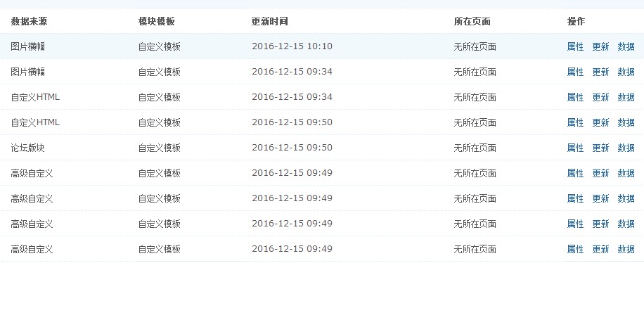
Task: Open 数据 for the 10:10 图片横幅 row
Action: [626, 46]
